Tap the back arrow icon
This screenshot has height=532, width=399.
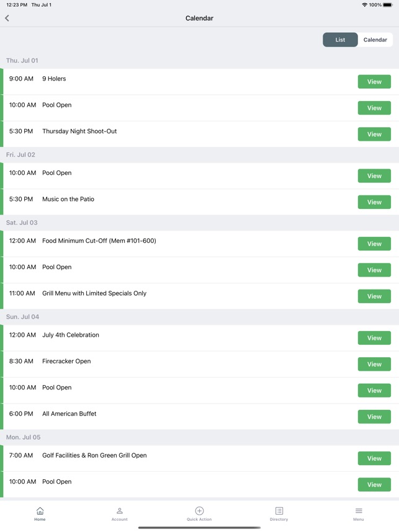(x=7, y=19)
